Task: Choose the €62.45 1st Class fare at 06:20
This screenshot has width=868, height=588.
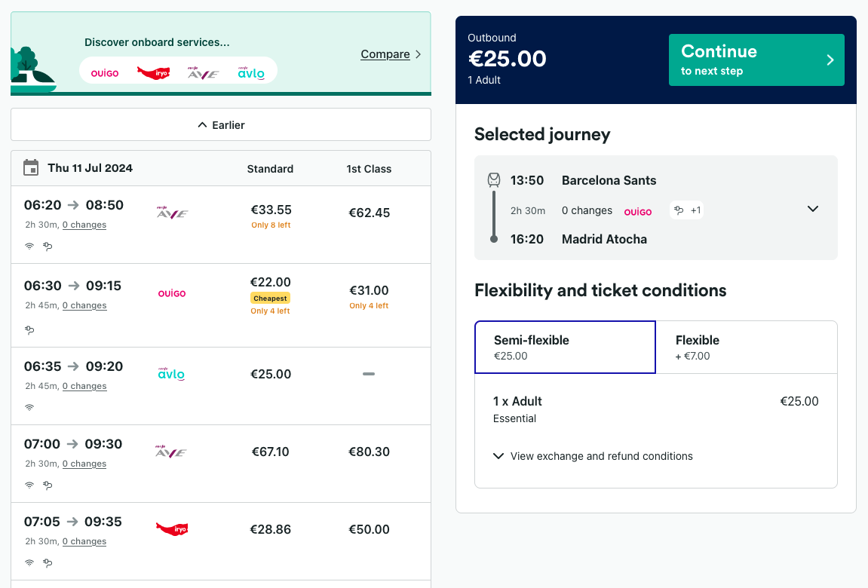Action: (x=369, y=213)
